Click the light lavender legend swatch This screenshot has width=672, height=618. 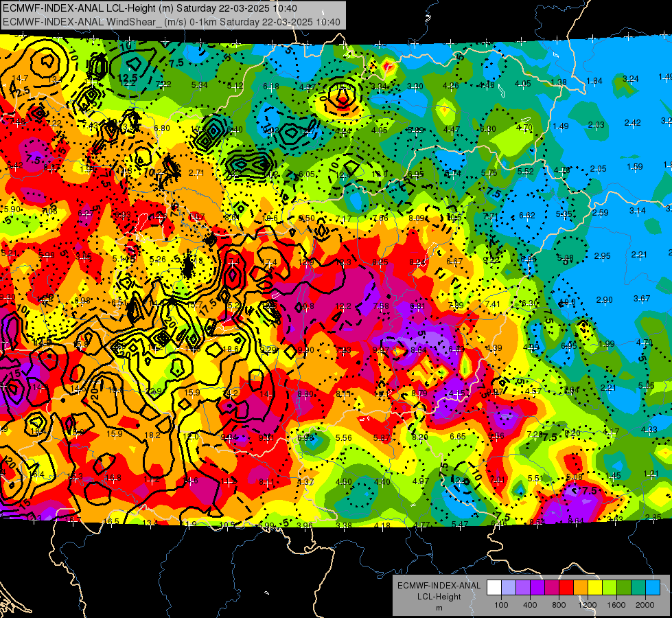pyautogui.click(x=509, y=588)
